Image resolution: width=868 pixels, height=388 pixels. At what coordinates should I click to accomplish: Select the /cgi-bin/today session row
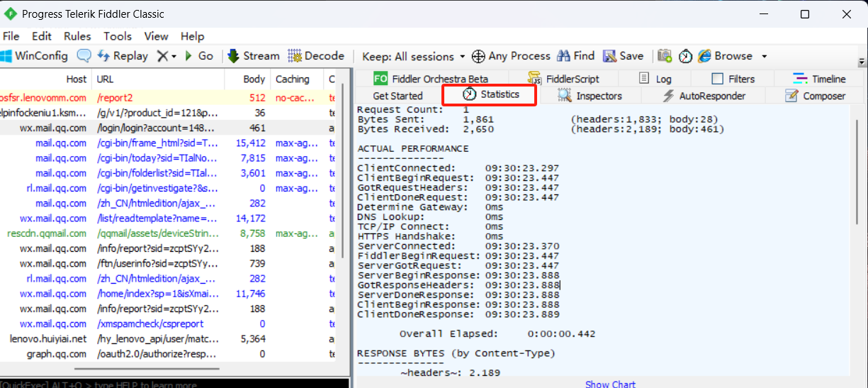169,157
